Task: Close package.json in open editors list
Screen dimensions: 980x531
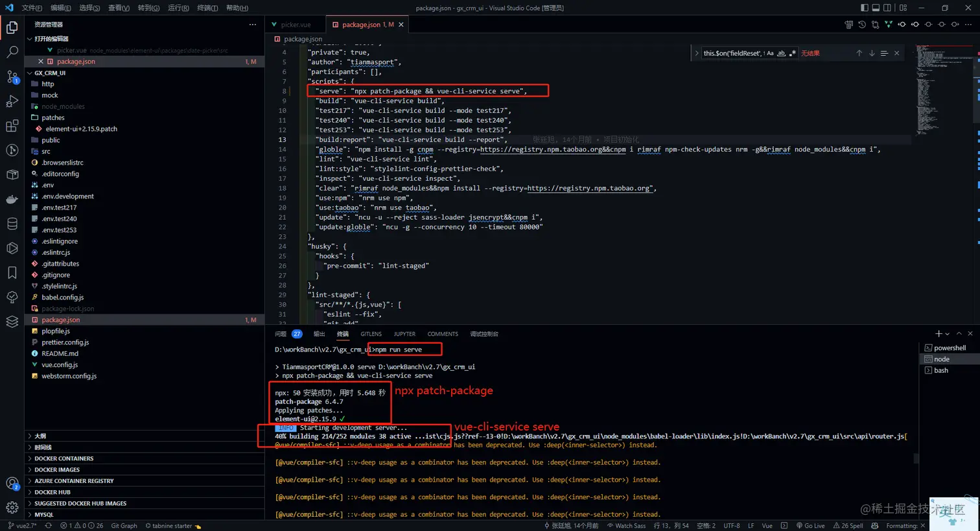Action: point(41,62)
